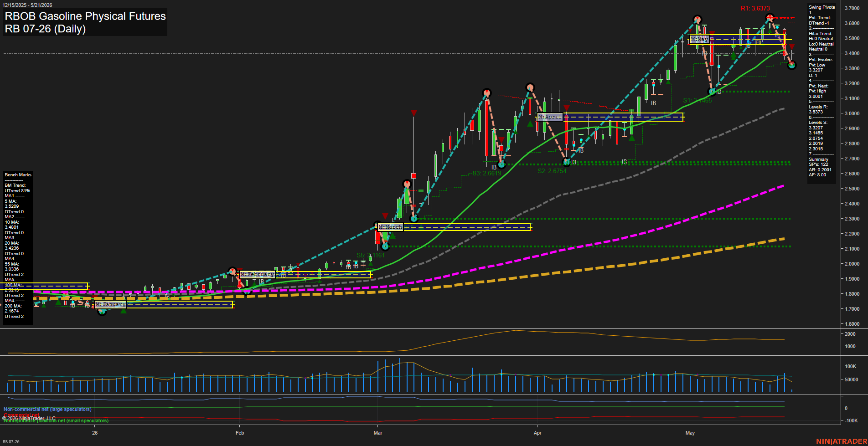Select the Levels R: 3.6373 entry
The height and width of the screenshot is (446, 868).
coord(818,109)
